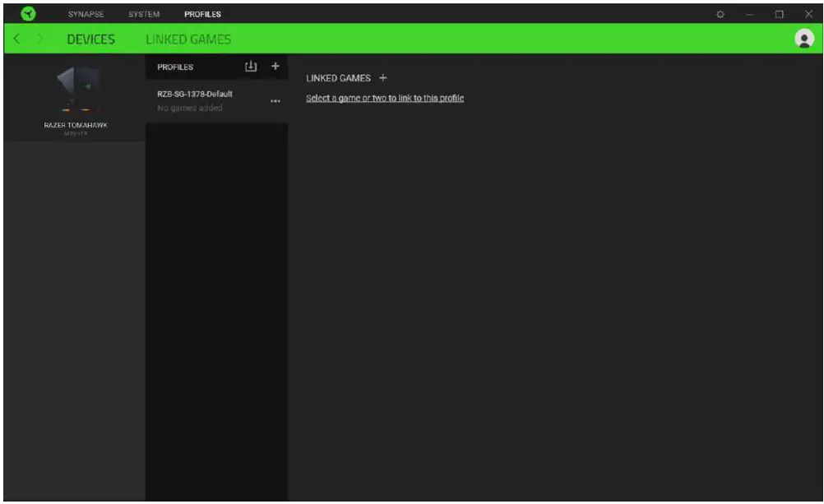The width and height of the screenshot is (824, 504).
Task: Click the Razer Synapse logo icon
Action: [x=29, y=14]
